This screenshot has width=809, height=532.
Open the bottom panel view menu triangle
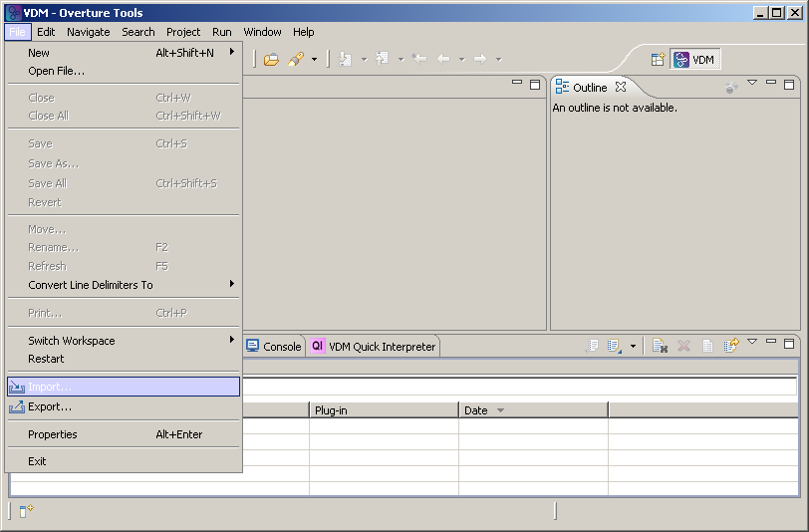pyautogui.click(x=752, y=341)
